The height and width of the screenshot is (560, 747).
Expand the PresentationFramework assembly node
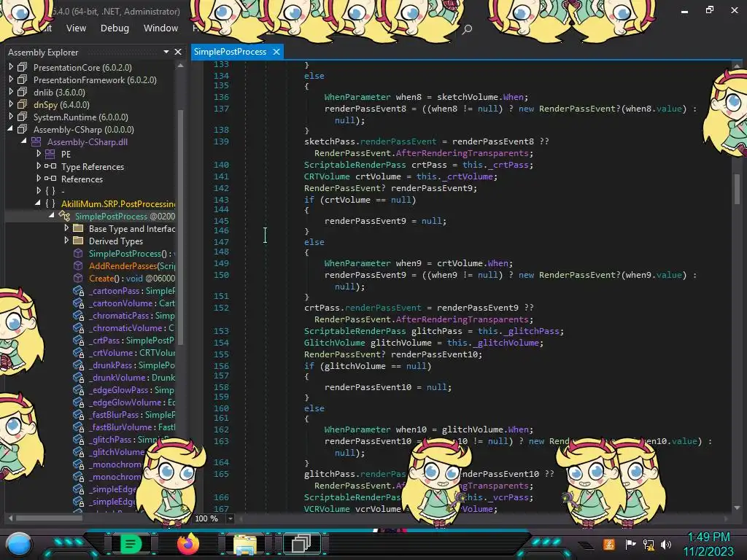(11, 79)
